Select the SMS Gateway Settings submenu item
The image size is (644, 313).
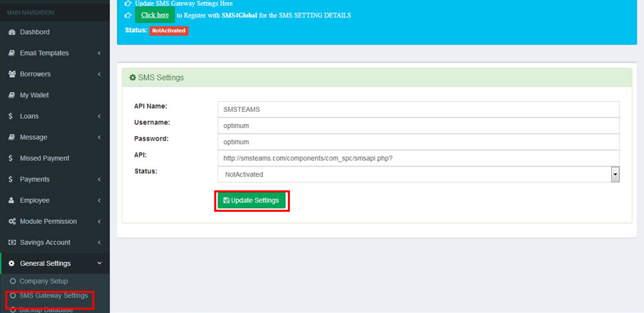(x=54, y=296)
